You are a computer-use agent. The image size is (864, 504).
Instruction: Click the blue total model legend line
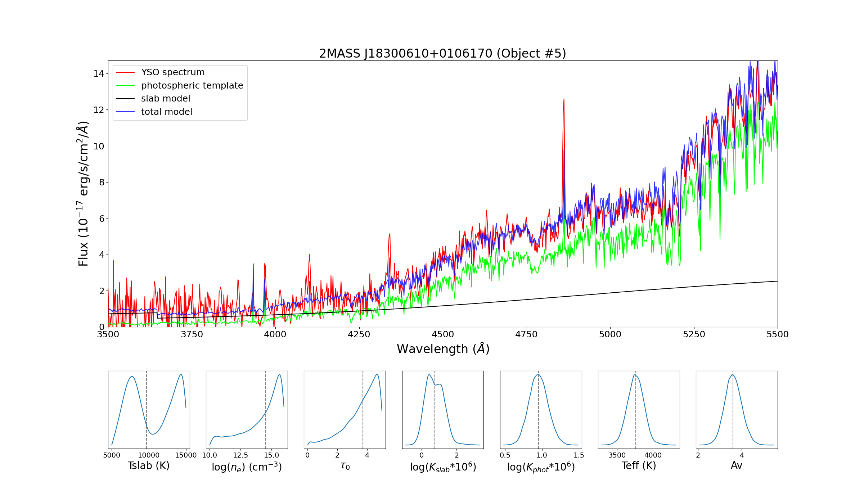click(x=125, y=112)
